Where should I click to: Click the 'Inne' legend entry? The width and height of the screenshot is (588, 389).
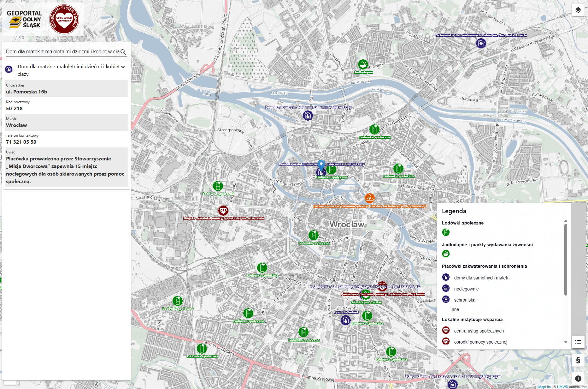point(455,309)
